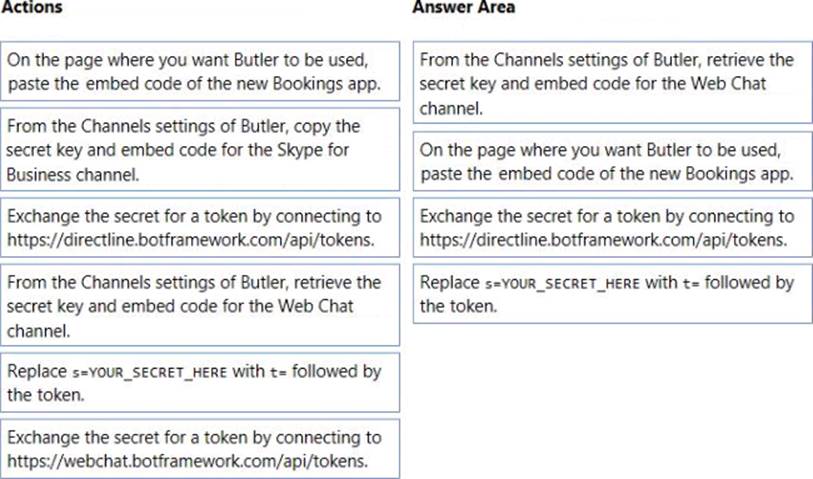
Task: Choose the Replace s=YOUR_SECRET_HERE step in Actions
Action: click(x=200, y=382)
